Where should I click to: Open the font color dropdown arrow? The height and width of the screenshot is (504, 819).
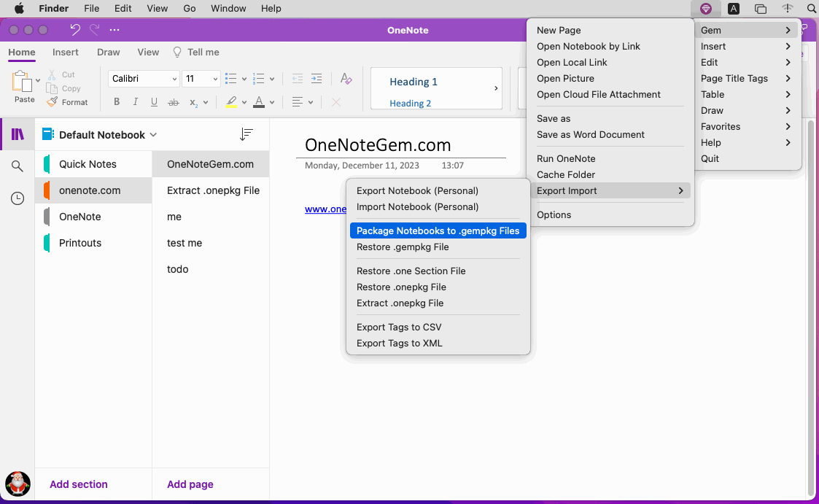(x=271, y=102)
